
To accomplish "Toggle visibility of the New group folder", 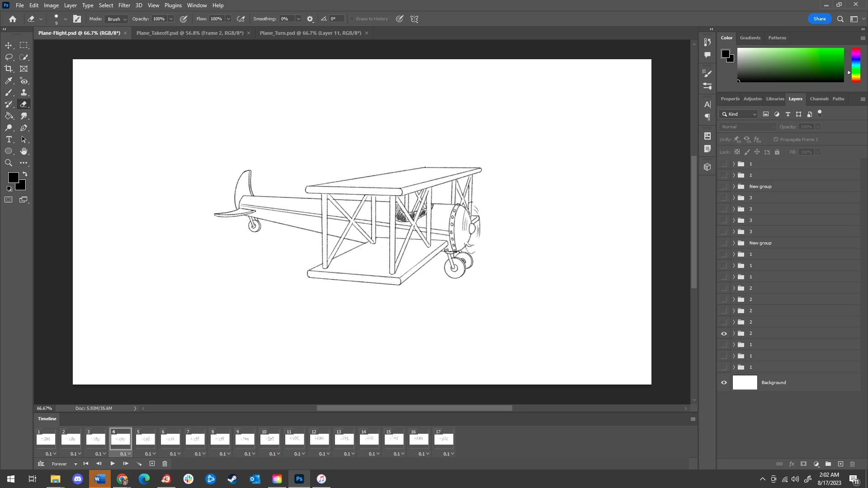I will (x=724, y=186).
